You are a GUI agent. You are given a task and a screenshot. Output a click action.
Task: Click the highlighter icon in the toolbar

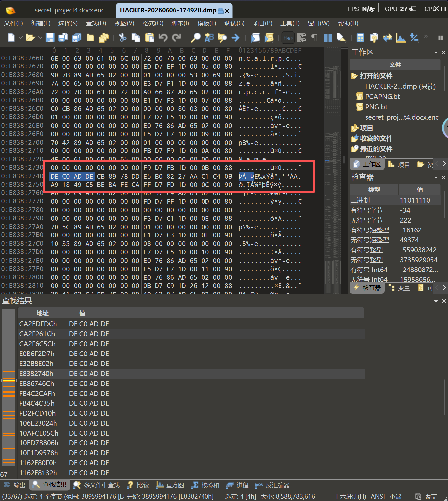[341, 38]
